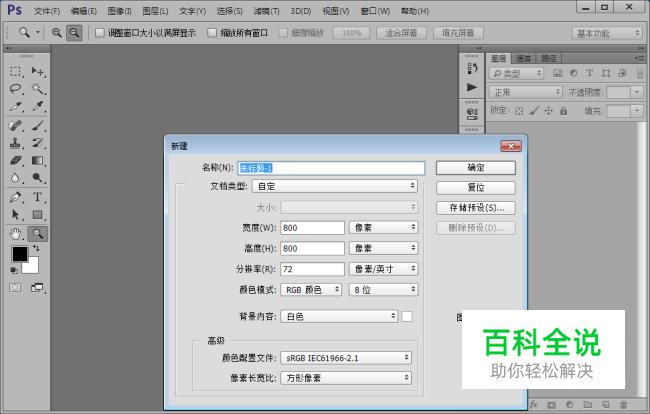Toggle adjustment layer filter icon
The height and width of the screenshot is (414, 650).
click(574, 73)
